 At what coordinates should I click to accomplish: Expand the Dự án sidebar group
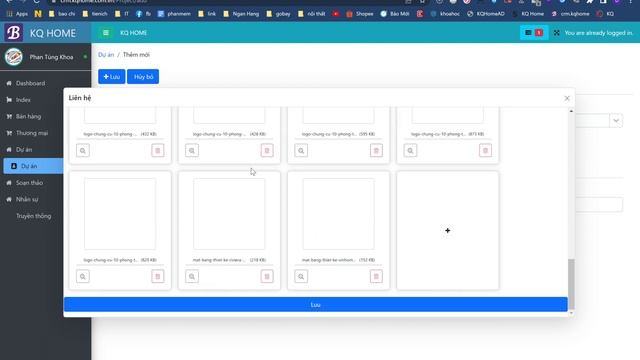(24, 150)
